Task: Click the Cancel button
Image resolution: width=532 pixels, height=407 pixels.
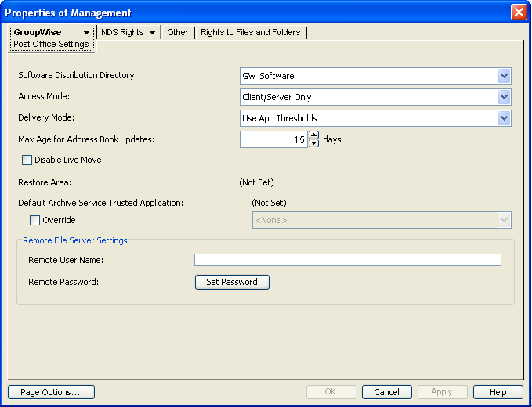Action: 386,392
